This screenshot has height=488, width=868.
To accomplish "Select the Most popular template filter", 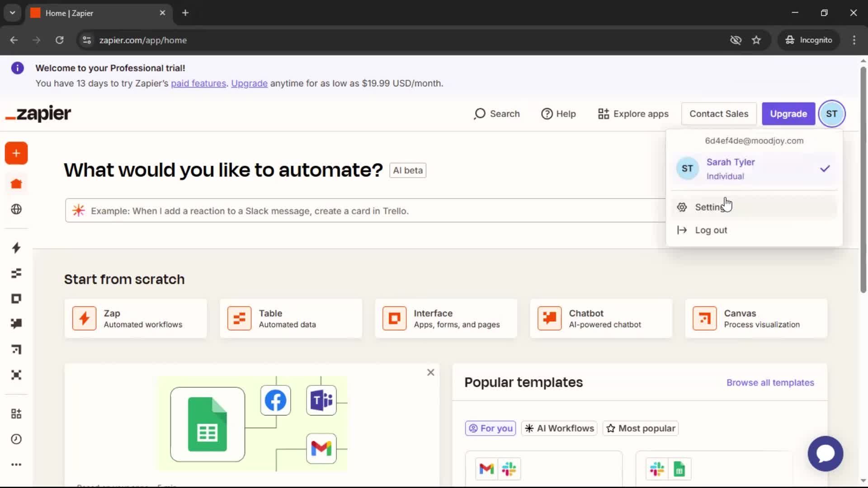I will coord(641,428).
